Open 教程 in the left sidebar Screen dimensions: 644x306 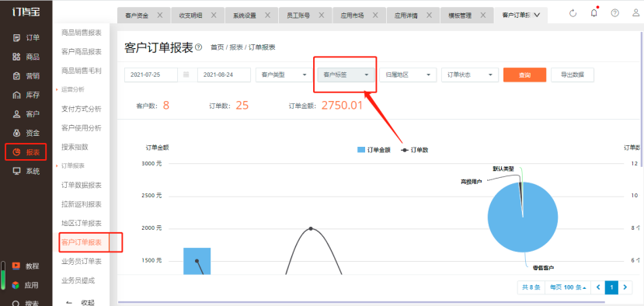click(x=26, y=266)
